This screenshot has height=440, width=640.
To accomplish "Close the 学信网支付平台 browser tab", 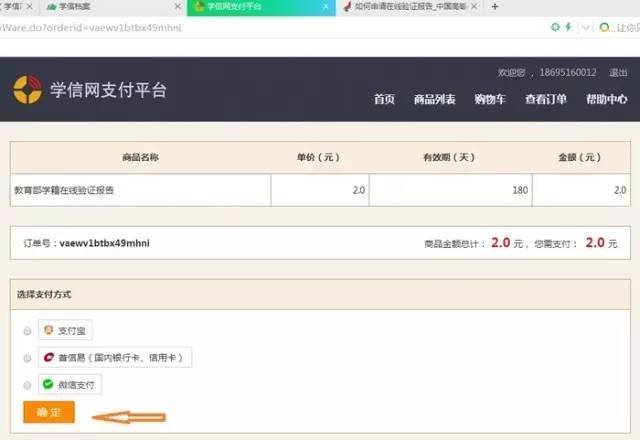I will [326, 7].
